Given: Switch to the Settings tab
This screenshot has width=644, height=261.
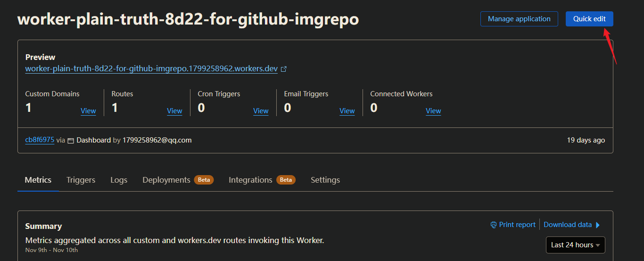Looking at the screenshot, I should click(x=325, y=180).
